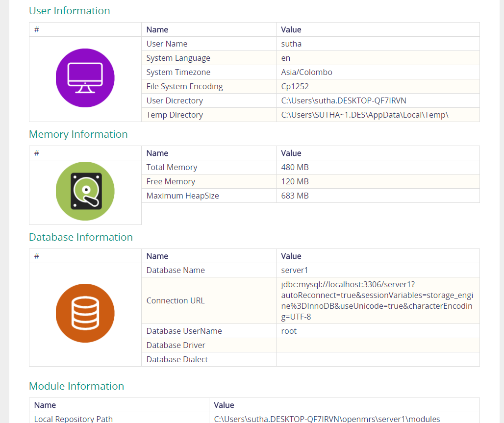The height and width of the screenshot is (423, 504).
Task: Click the Name header in User Information table
Action: 157,29
